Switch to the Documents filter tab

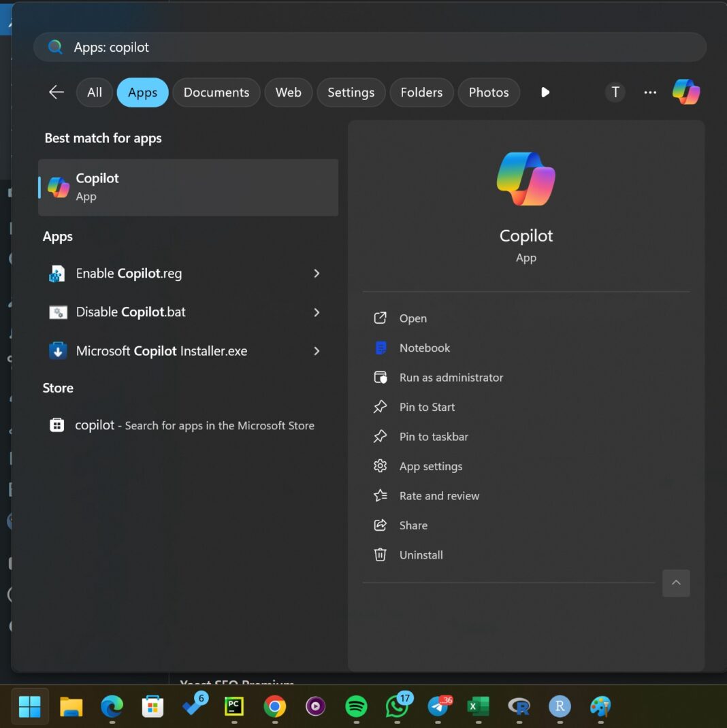click(x=216, y=92)
